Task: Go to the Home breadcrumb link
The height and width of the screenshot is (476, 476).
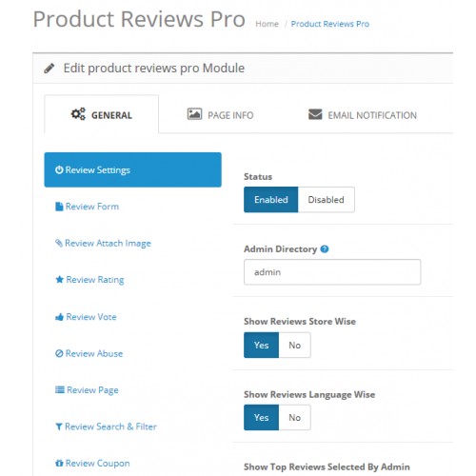Action: tap(267, 24)
